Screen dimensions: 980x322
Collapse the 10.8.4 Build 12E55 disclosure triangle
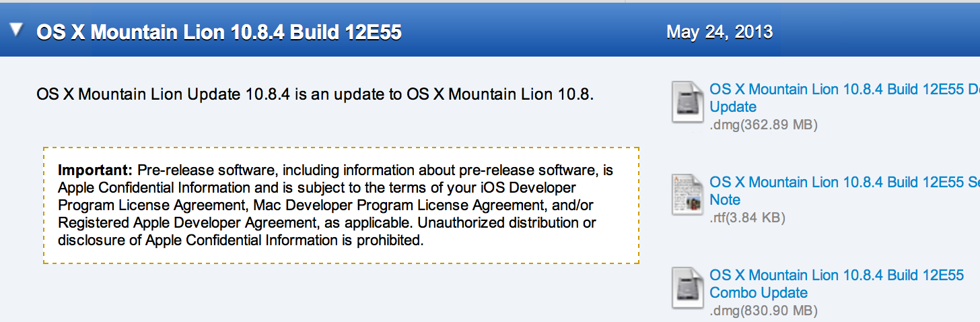(15, 31)
